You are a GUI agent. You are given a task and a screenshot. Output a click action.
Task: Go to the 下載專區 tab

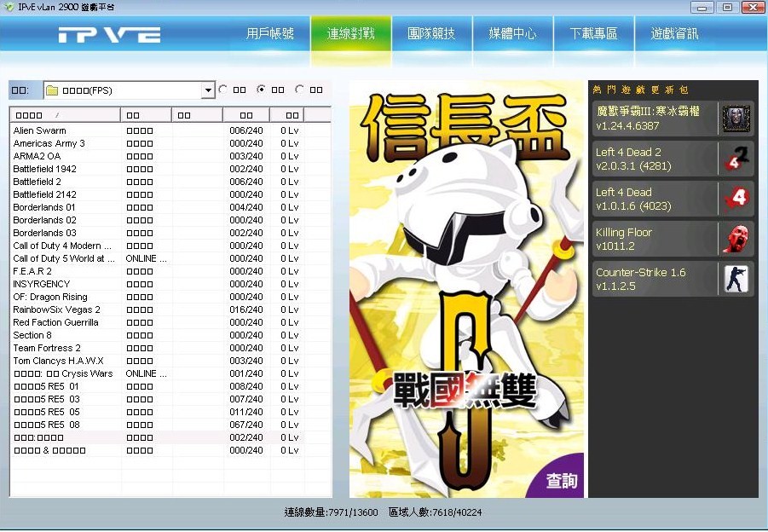pos(593,34)
